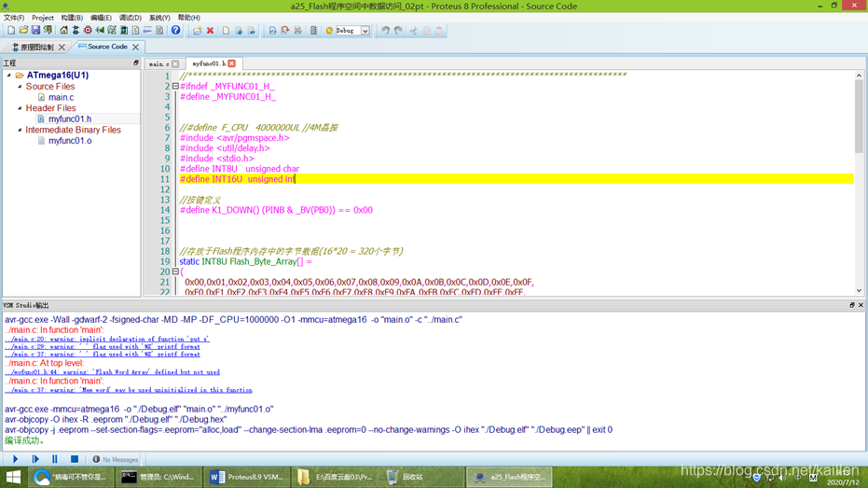Click the Rebuild Project toolbar icon
Image resolution: width=868 pixels, height=488 pixels.
click(285, 31)
